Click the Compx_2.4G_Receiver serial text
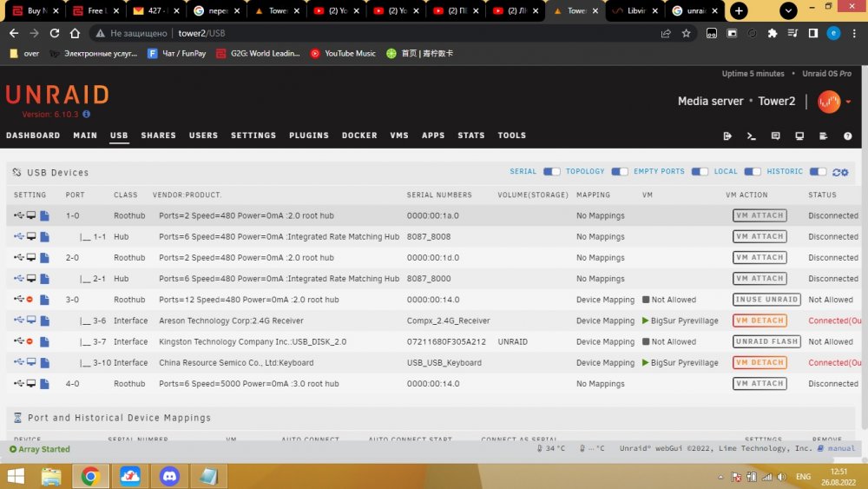Viewport: 868px width, 489px height. pos(449,320)
